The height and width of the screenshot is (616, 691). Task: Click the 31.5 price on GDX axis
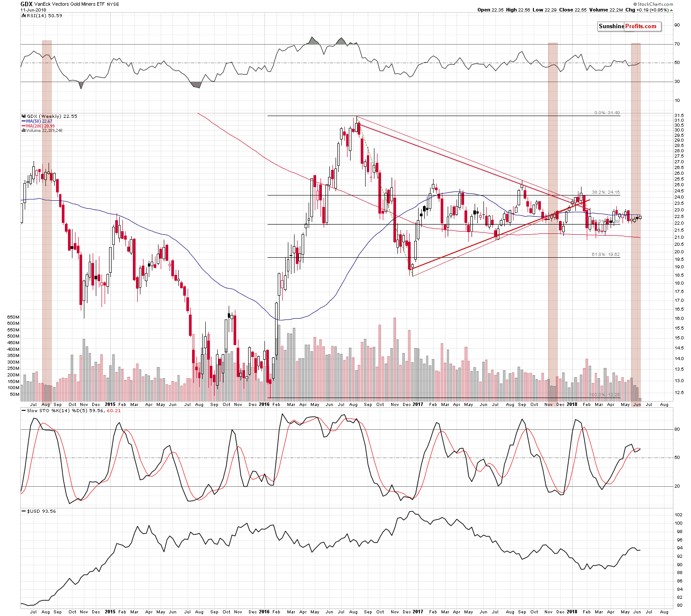click(x=679, y=116)
